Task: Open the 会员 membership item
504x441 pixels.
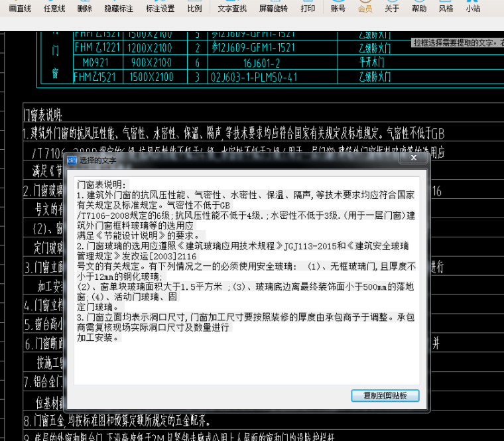Action: tap(365, 9)
